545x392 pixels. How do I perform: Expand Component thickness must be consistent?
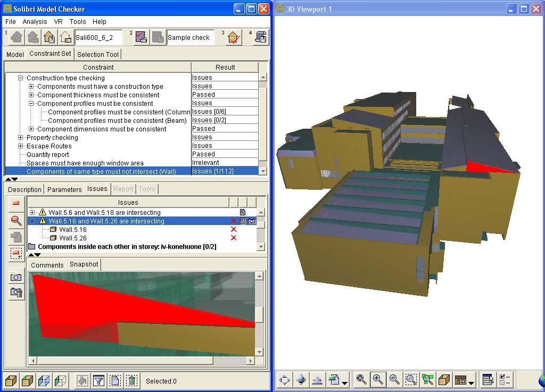31,95
